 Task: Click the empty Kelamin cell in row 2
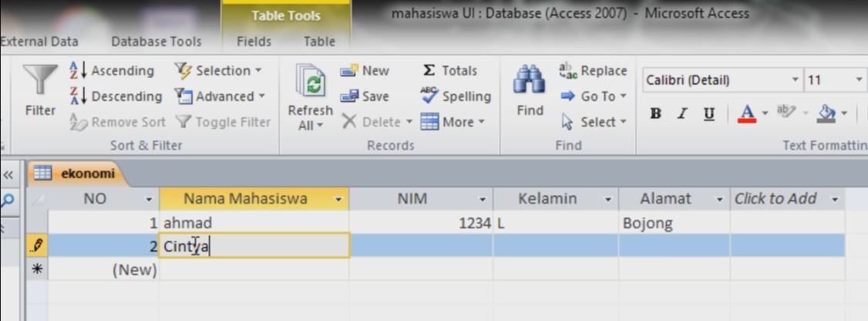(556, 245)
